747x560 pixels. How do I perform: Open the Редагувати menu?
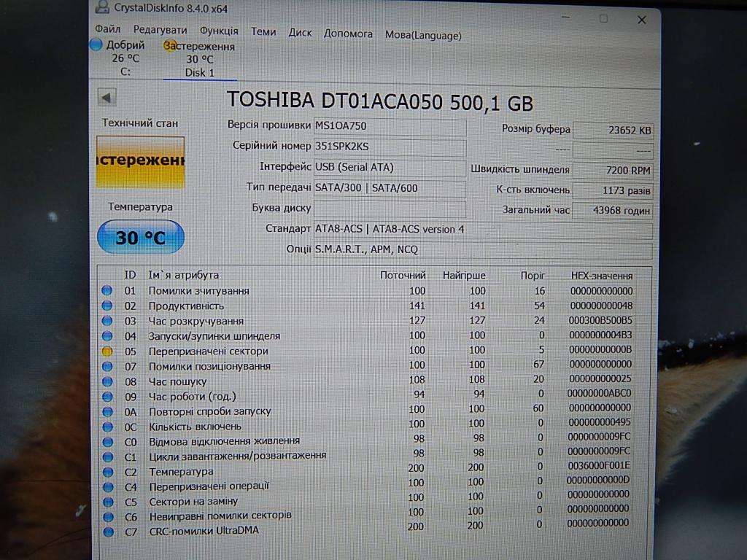pos(160,31)
